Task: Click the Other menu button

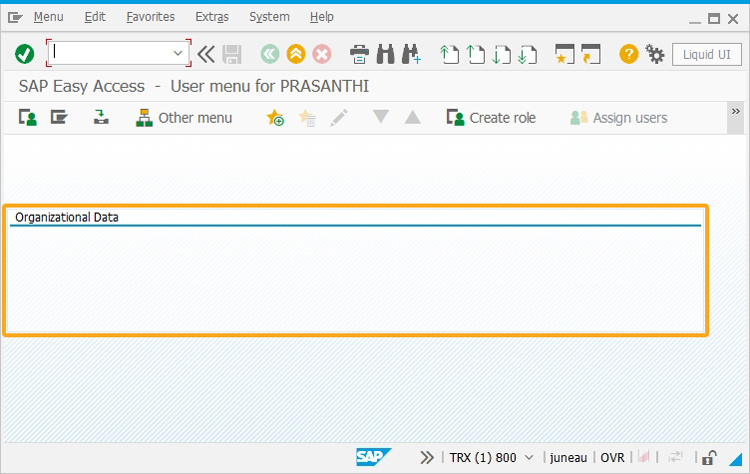Action: point(184,118)
